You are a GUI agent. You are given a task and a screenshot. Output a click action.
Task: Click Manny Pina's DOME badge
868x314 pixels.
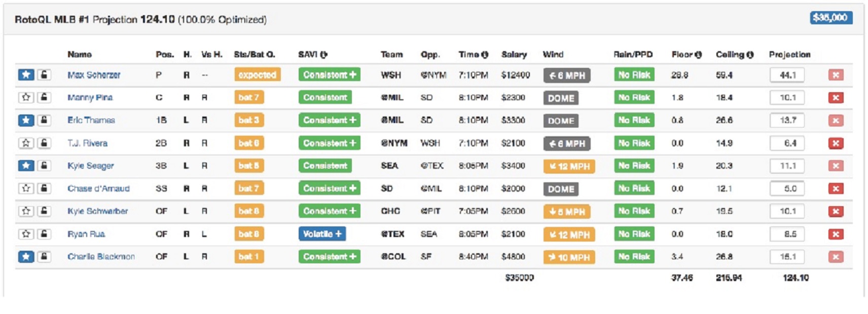pos(561,98)
